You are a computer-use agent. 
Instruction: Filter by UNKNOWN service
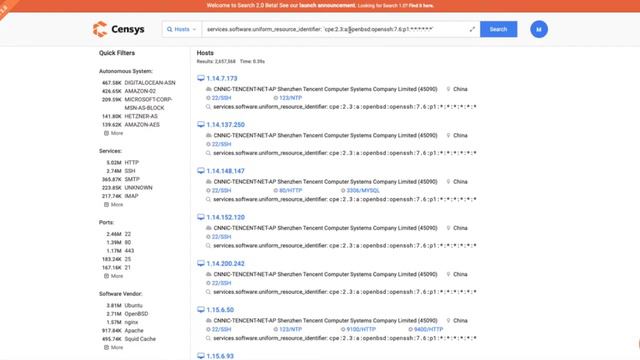pyautogui.click(x=138, y=188)
